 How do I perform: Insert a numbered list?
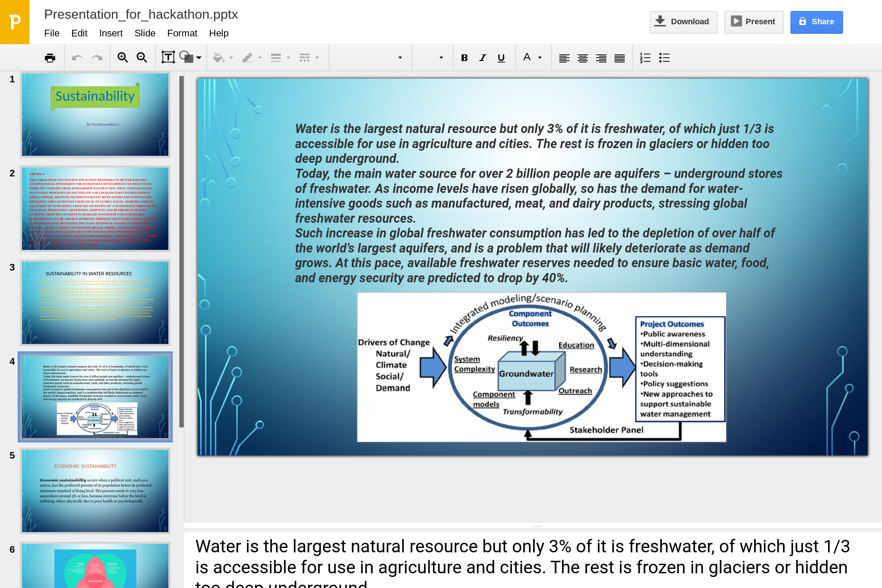tap(645, 58)
